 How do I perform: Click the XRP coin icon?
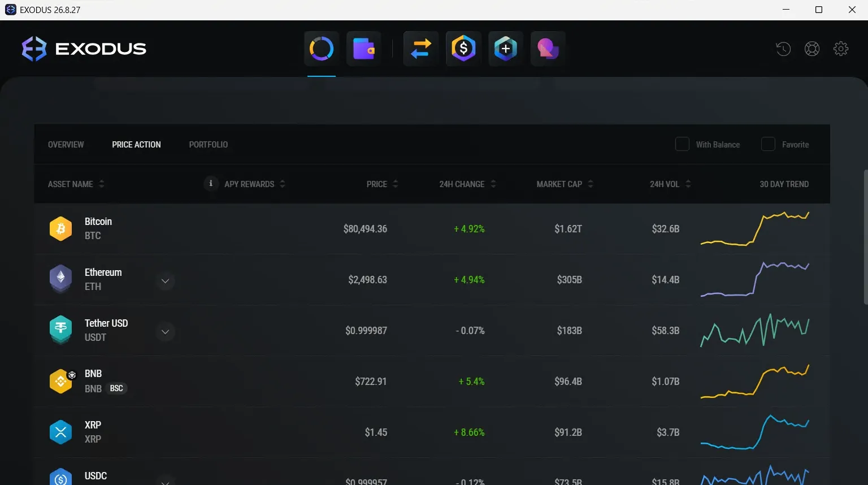[60, 432]
